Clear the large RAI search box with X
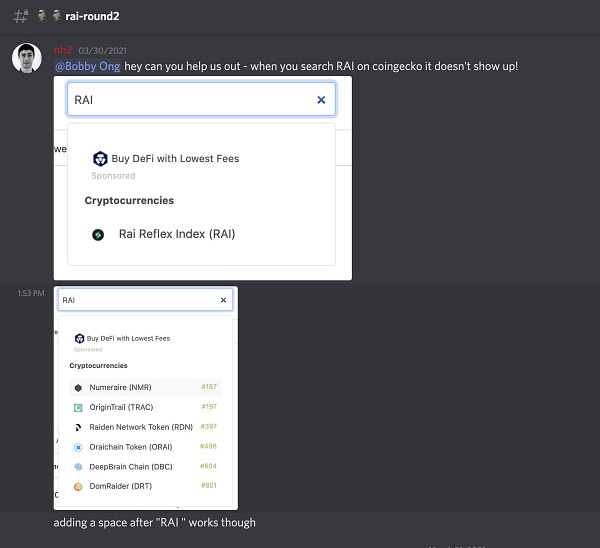This screenshot has width=600, height=548. click(321, 100)
